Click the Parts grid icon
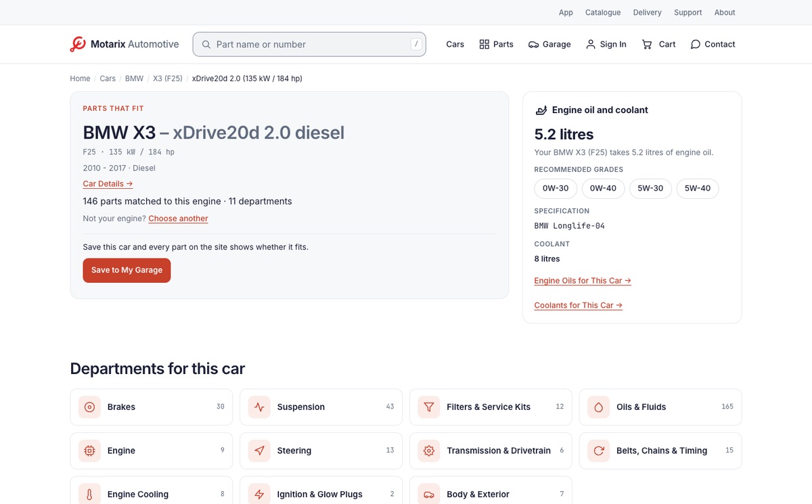Screen dimensions: 812x504 pos(484,45)
